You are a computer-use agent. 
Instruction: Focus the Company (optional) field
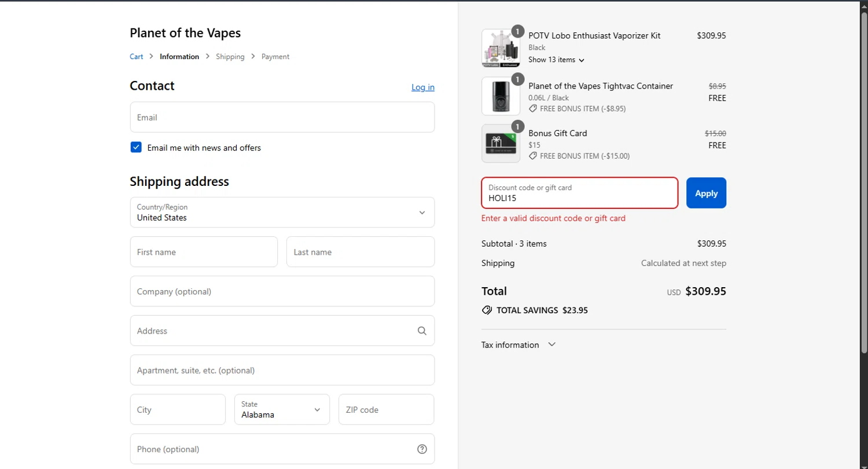282,291
